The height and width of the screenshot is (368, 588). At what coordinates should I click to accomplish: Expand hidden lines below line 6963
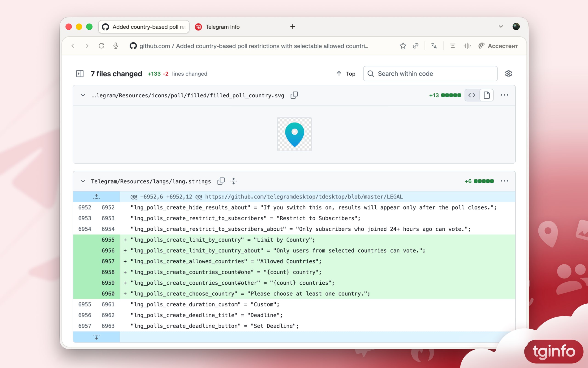tap(96, 337)
